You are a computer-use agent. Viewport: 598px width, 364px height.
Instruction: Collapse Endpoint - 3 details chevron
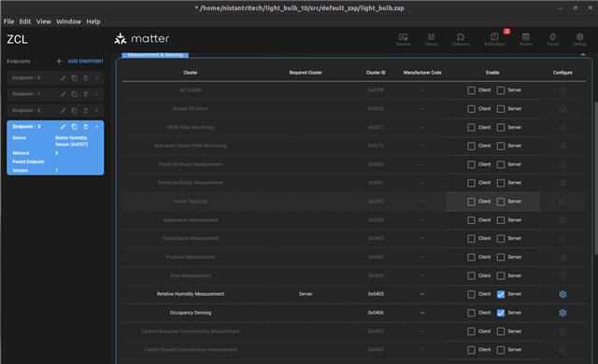pos(97,126)
